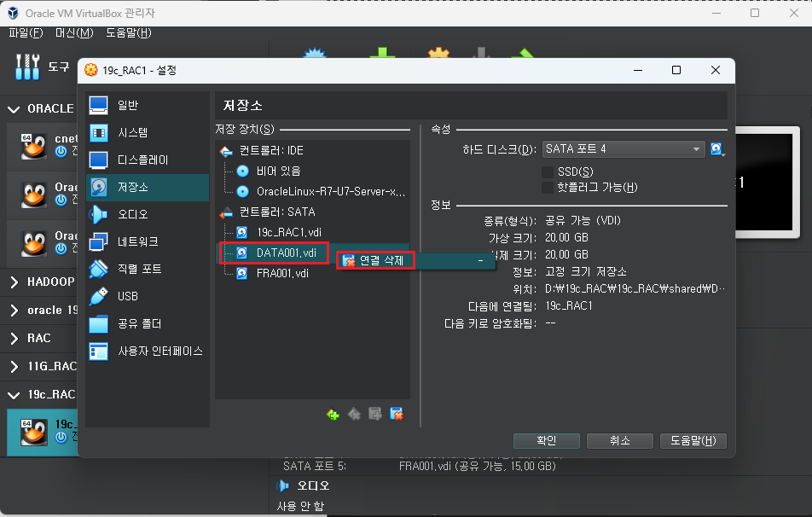Image resolution: width=812 pixels, height=517 pixels.
Task: Expand the oracle 19 group in Manager
Action: pos(14,311)
